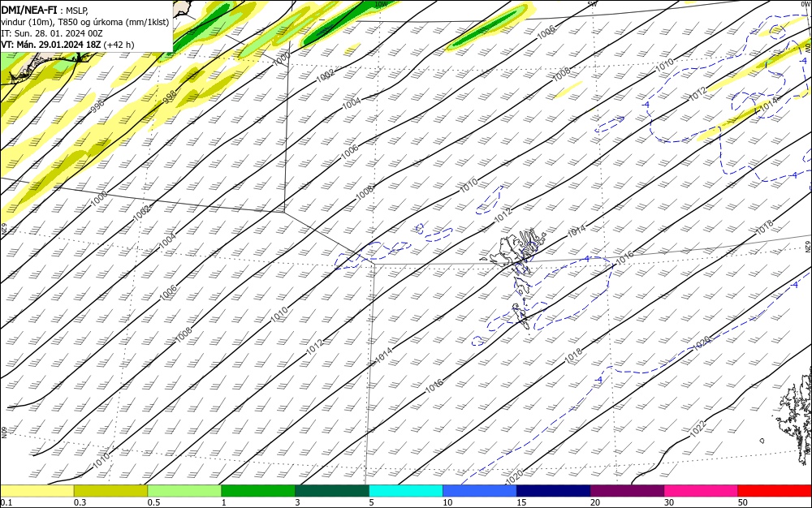The width and height of the screenshot is (812, 508).
Task: Click the '30' legend value label
Action: [x=669, y=502]
